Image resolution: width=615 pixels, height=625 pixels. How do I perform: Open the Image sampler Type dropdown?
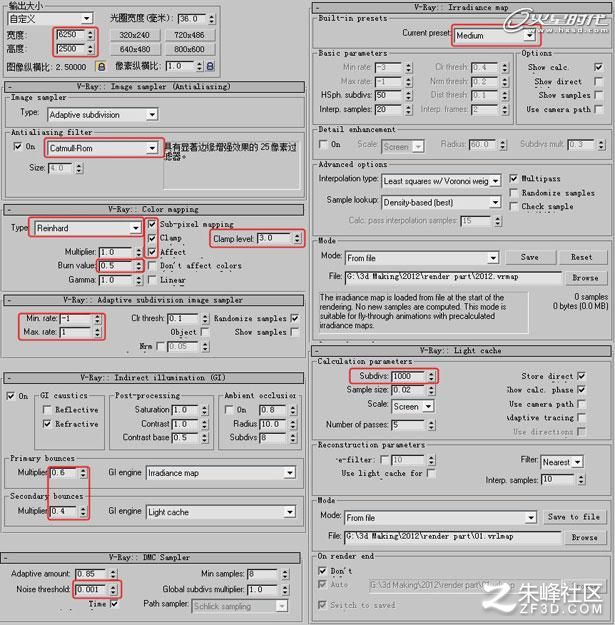[x=152, y=115]
